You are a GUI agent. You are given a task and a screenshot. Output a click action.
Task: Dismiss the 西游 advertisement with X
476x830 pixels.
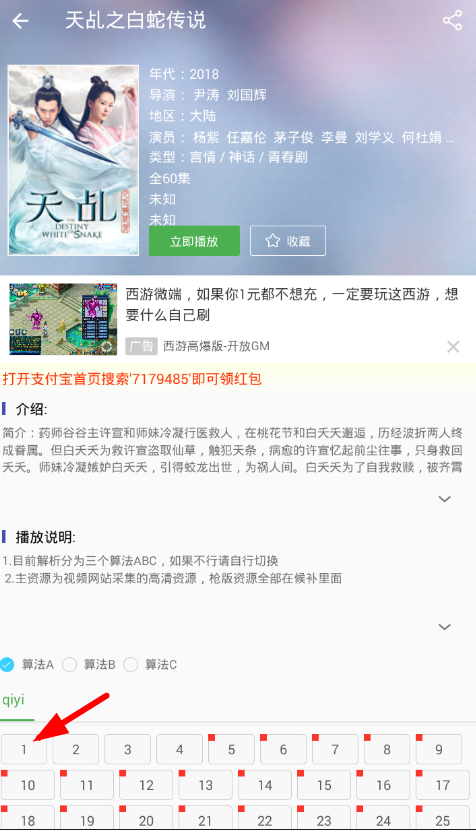click(x=453, y=347)
